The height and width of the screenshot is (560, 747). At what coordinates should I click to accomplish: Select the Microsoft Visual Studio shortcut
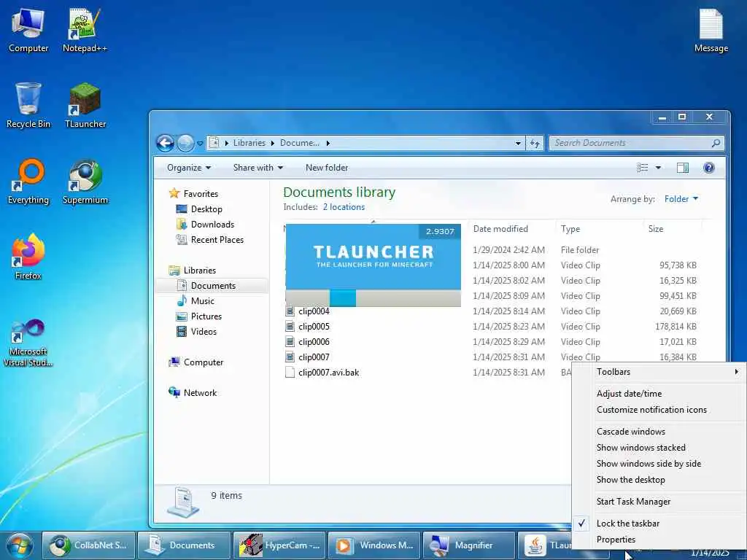[28, 343]
